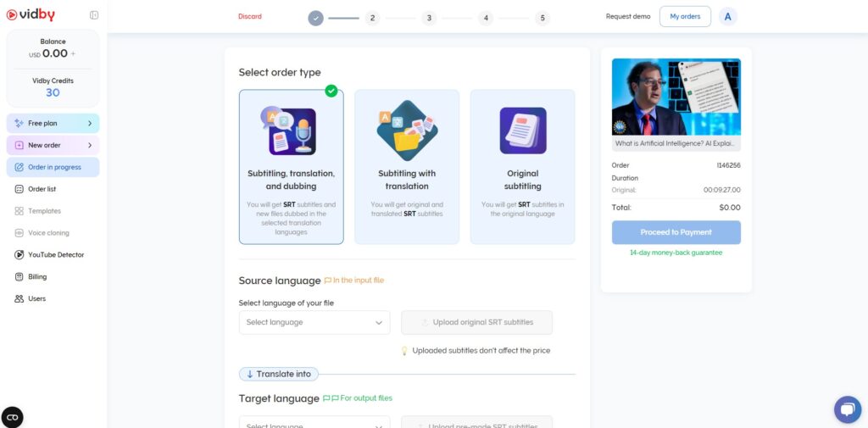The image size is (868, 428).
Task: Open Users menu item
Action: [53, 298]
